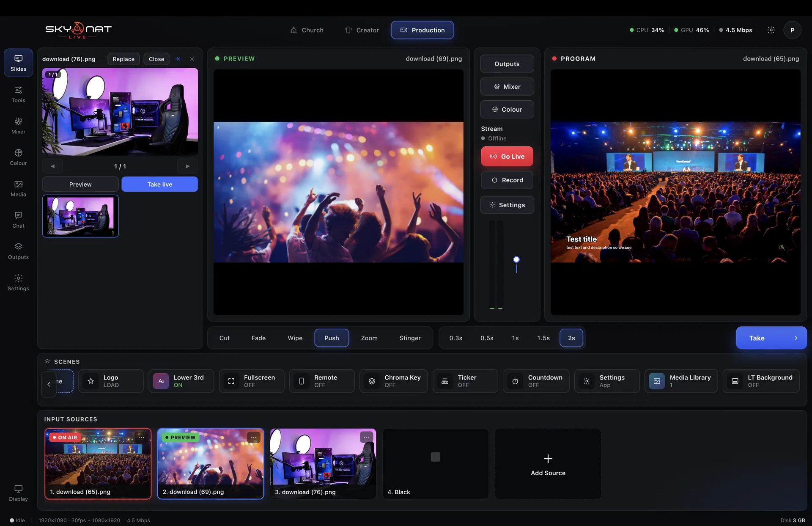Screen dimensions: 812x526
Task: Toggle the Countdown scene
Action: [x=536, y=381]
